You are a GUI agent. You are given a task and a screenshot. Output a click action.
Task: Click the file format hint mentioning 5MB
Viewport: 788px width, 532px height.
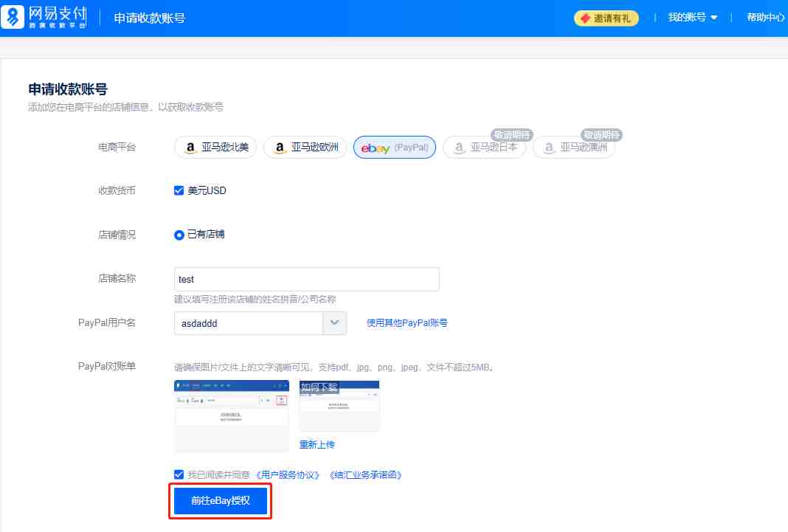pyautogui.click(x=334, y=367)
